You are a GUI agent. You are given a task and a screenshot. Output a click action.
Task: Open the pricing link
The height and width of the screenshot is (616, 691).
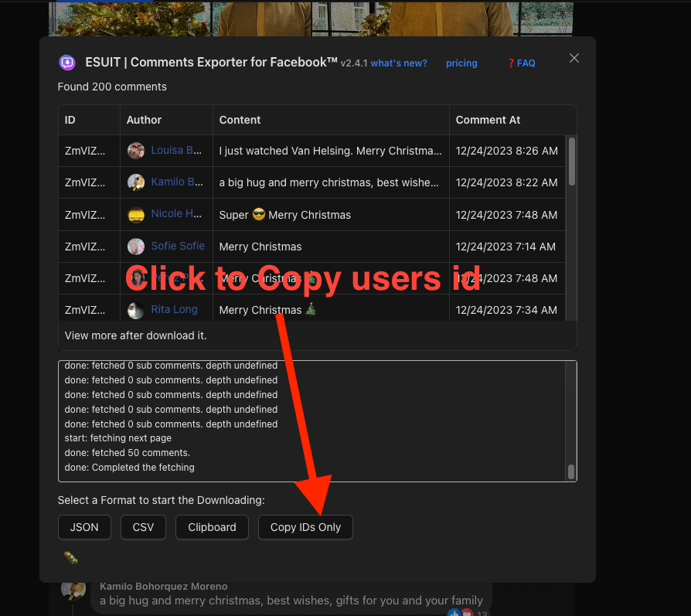tap(461, 63)
